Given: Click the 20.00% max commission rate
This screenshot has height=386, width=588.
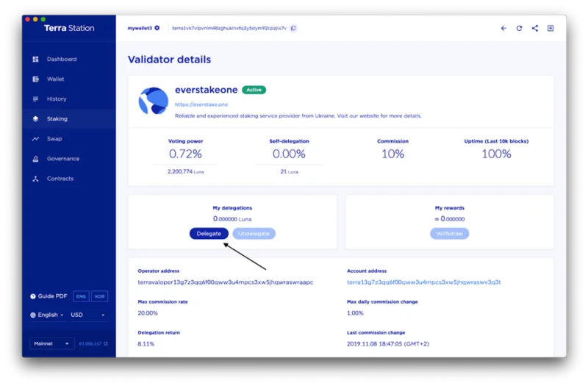Looking at the screenshot, I should pyautogui.click(x=148, y=313).
